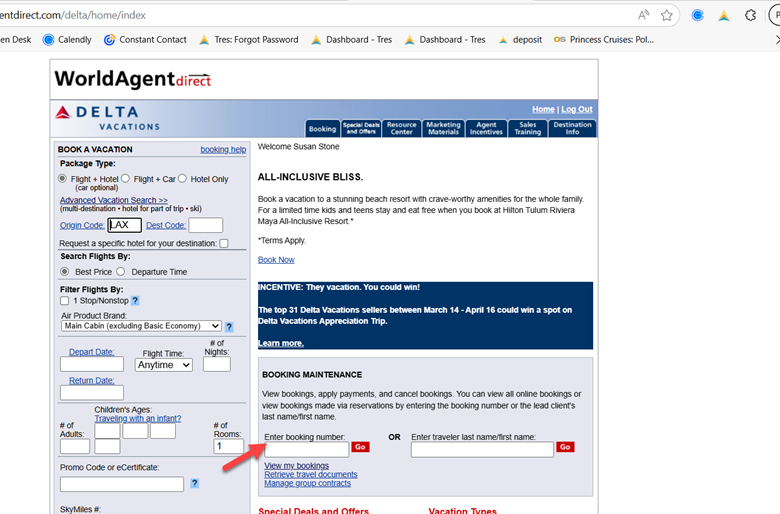Open the Sales Training tab
Image resolution: width=780 pixels, height=514 pixels.
coord(527,128)
